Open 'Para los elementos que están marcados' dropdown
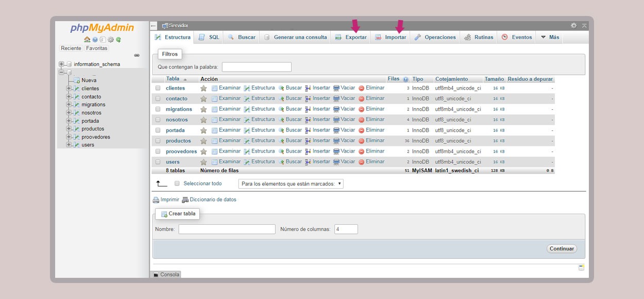This screenshot has width=644, height=299. point(291,184)
